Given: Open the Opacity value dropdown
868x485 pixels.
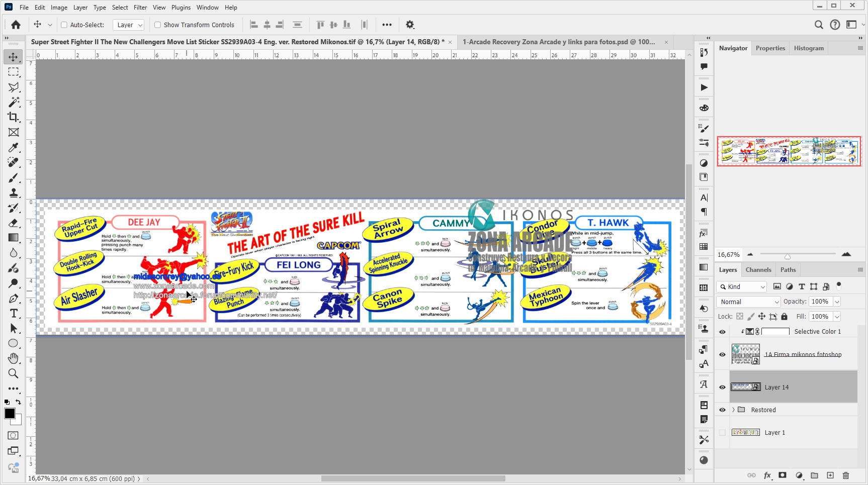Looking at the screenshot, I should tap(837, 302).
